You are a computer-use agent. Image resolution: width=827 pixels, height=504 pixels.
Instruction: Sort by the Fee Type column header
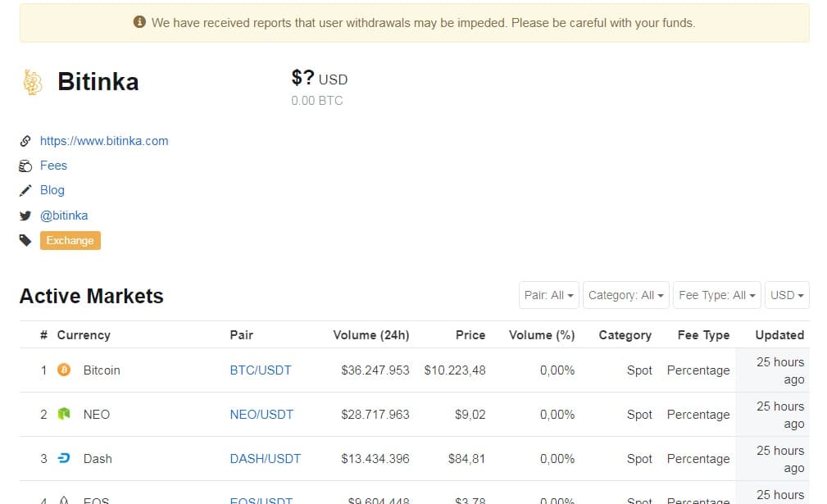(703, 335)
